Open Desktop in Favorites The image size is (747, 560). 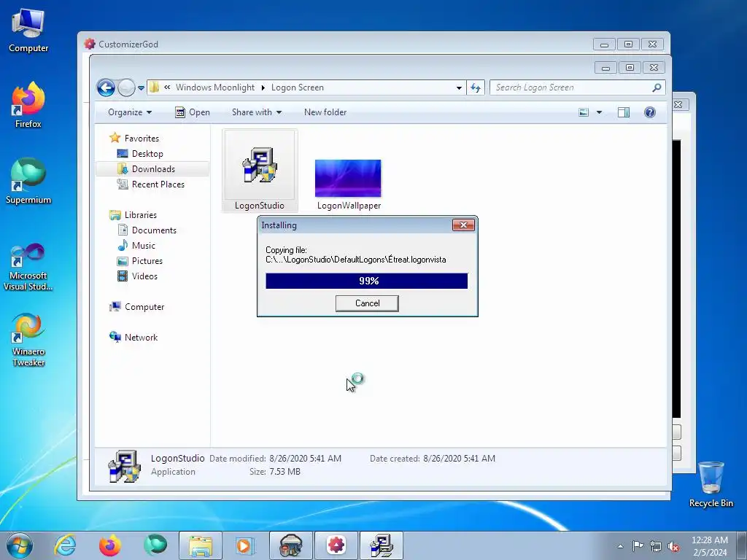pyautogui.click(x=147, y=154)
